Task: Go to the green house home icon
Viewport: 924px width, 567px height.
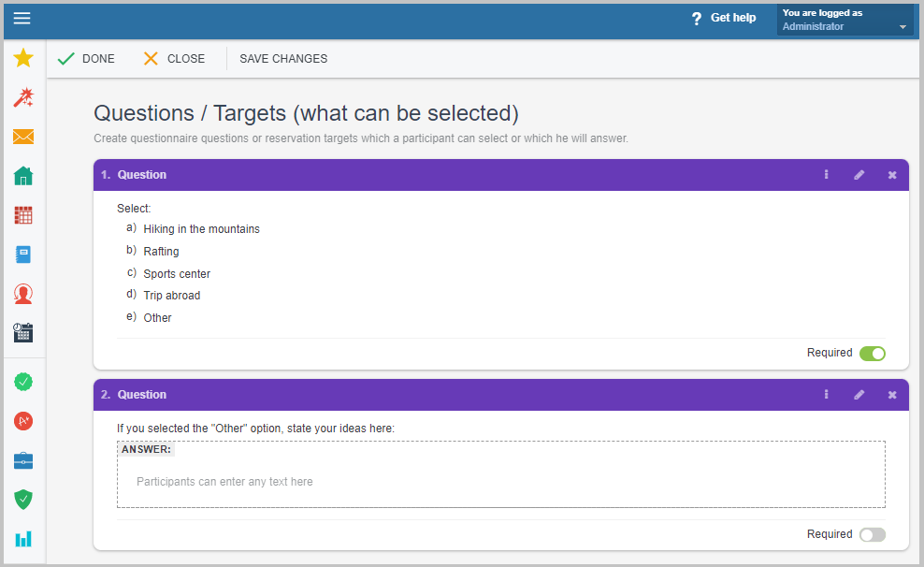Action: pyautogui.click(x=23, y=176)
